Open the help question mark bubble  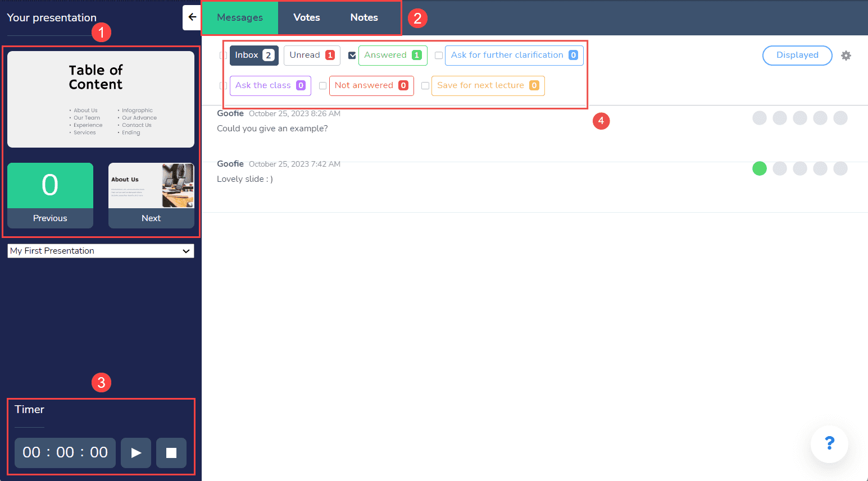point(829,443)
